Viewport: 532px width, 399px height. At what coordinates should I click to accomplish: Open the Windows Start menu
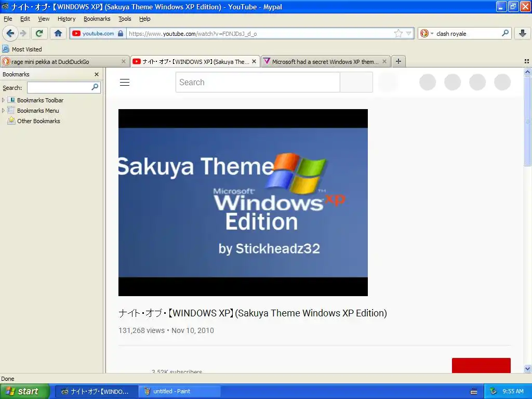click(24, 391)
